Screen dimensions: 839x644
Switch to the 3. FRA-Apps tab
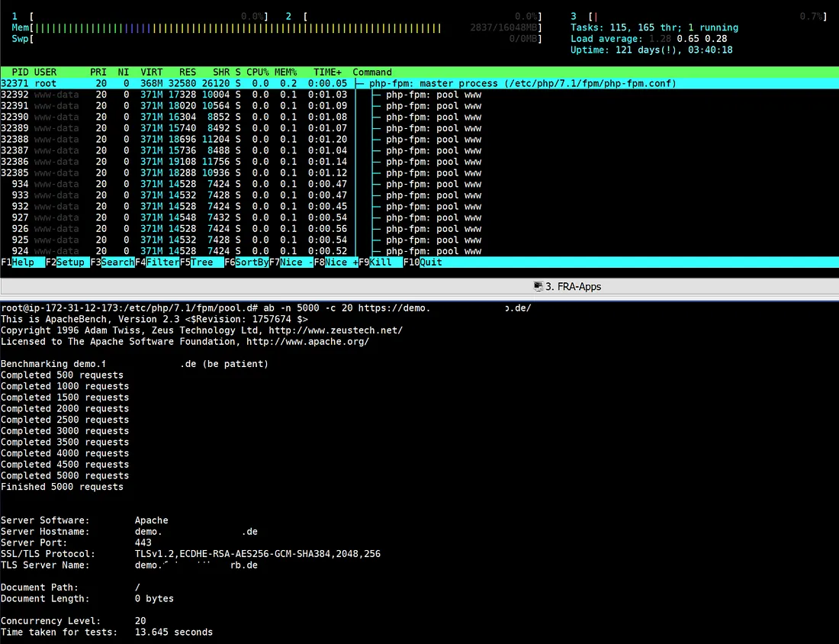567,286
